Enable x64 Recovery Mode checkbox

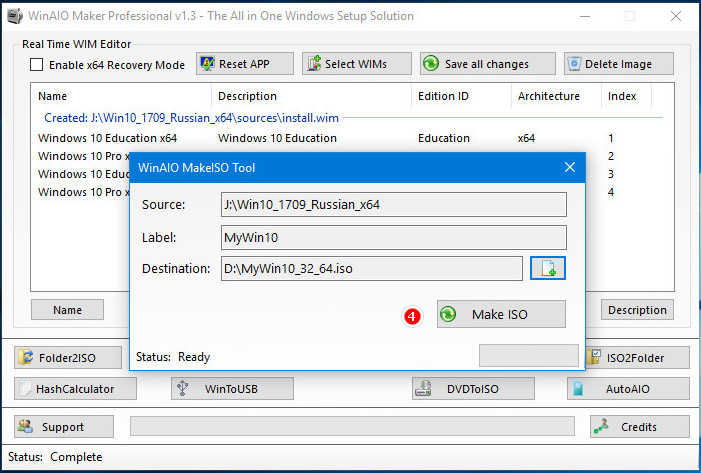pyautogui.click(x=37, y=65)
